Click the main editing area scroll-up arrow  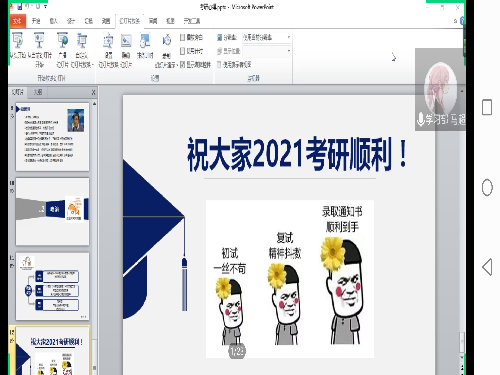[x=462, y=91]
